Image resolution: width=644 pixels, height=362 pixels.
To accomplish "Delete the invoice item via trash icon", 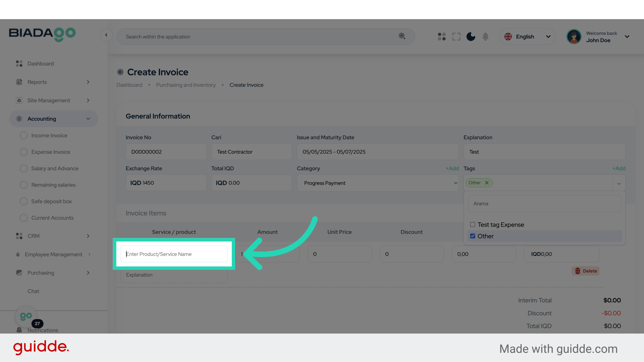I will [x=585, y=271].
